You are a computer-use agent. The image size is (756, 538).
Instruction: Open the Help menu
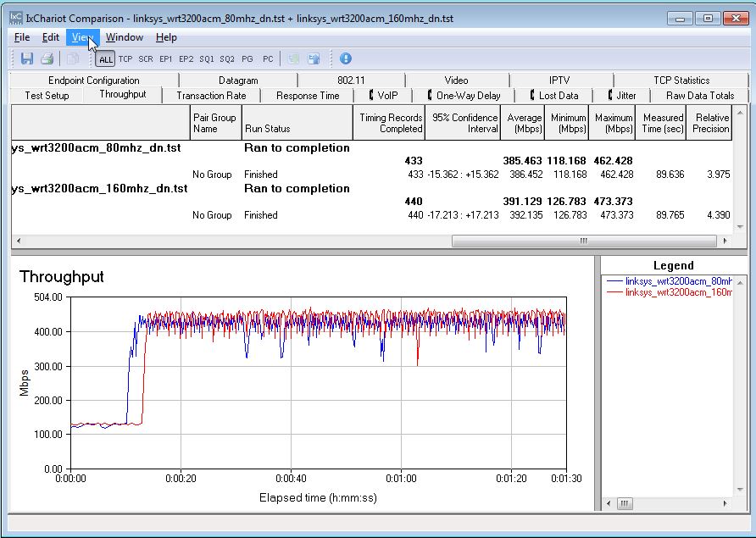click(x=166, y=37)
